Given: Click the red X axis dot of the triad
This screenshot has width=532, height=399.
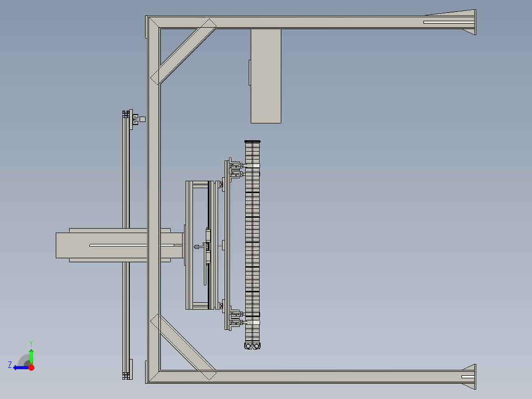Looking at the screenshot, I should [31, 367].
